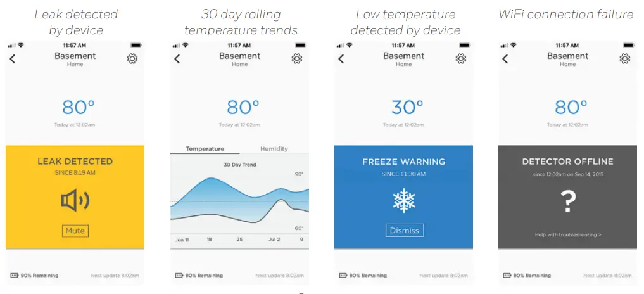Click speaker alarm icon in yellow panel
The image size is (644, 294).
click(x=75, y=201)
